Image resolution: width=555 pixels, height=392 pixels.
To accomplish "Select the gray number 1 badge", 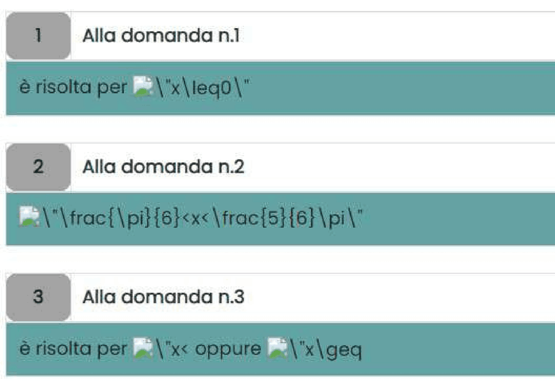I will click(x=38, y=36).
